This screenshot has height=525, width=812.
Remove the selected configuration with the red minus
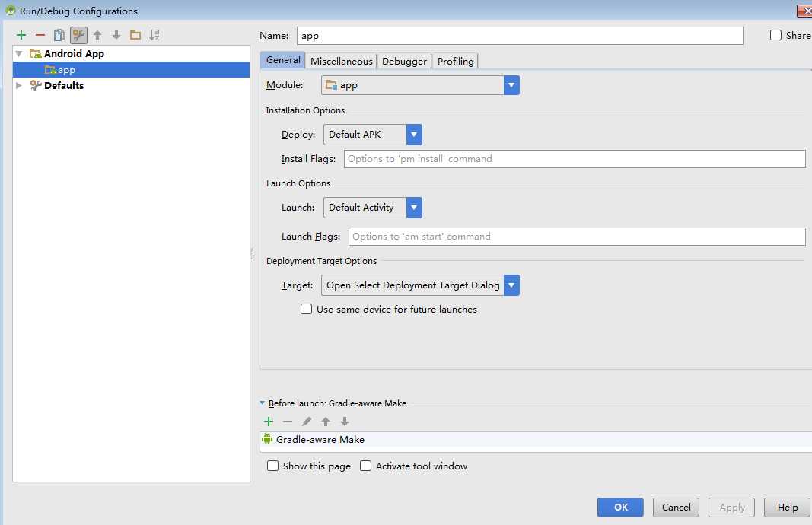(40, 35)
